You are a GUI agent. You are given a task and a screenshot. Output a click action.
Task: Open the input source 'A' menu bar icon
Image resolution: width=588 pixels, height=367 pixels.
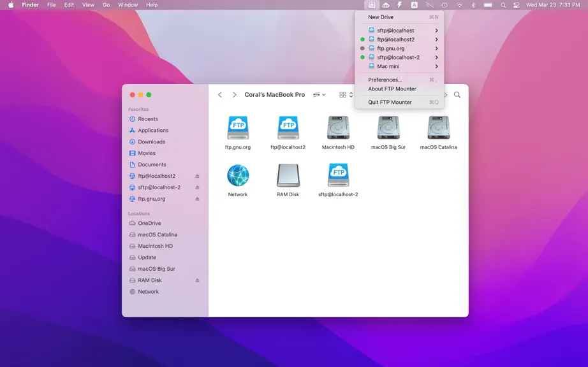point(414,5)
